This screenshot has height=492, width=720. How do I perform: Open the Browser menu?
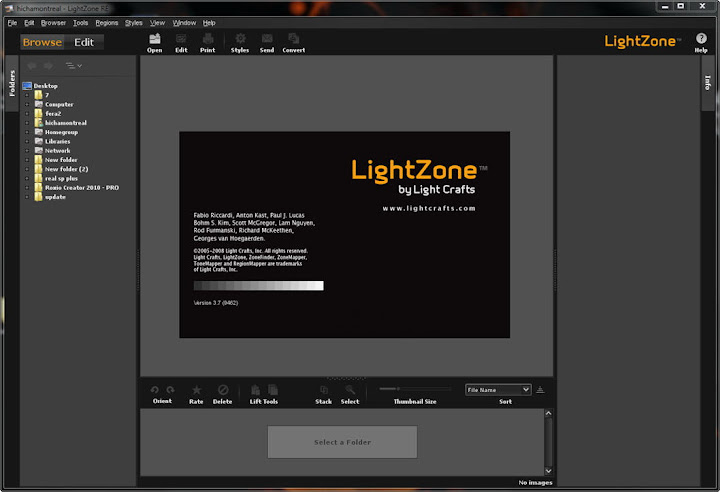click(x=53, y=23)
